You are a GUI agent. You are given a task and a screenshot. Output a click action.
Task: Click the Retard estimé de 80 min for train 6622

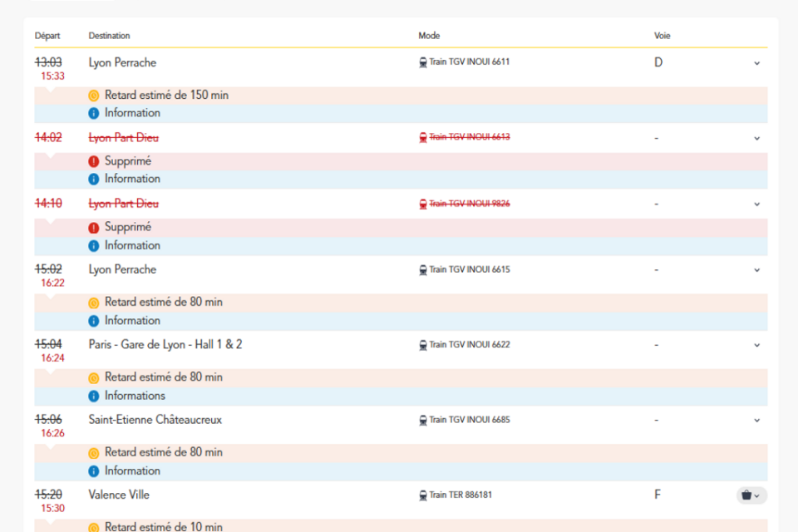pyautogui.click(x=163, y=377)
